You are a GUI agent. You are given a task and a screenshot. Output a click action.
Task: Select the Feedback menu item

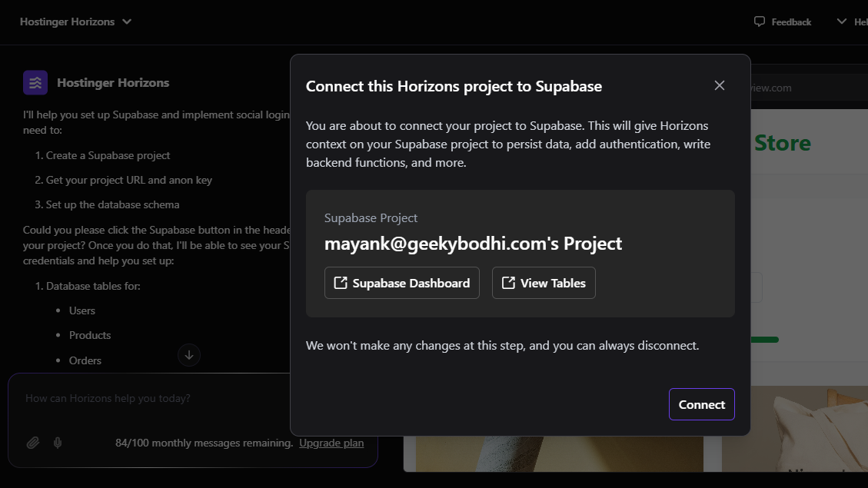pyautogui.click(x=782, y=22)
